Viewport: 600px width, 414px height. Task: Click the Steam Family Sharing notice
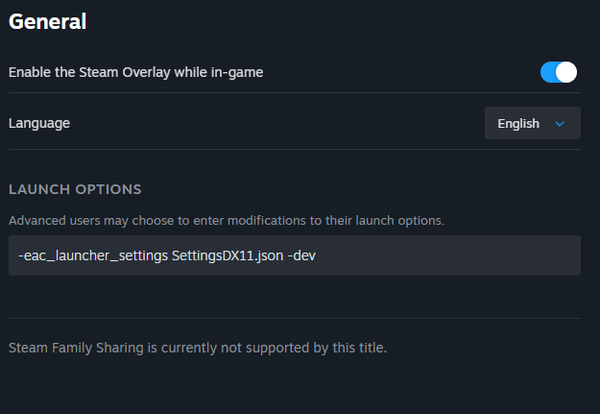click(197, 348)
